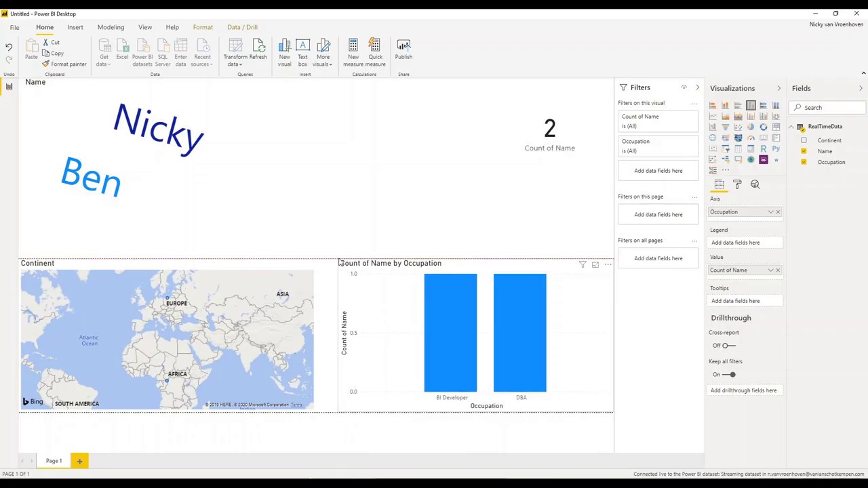868x488 pixels.
Task: Switch to the Insert ribbon tab
Action: click(x=75, y=27)
